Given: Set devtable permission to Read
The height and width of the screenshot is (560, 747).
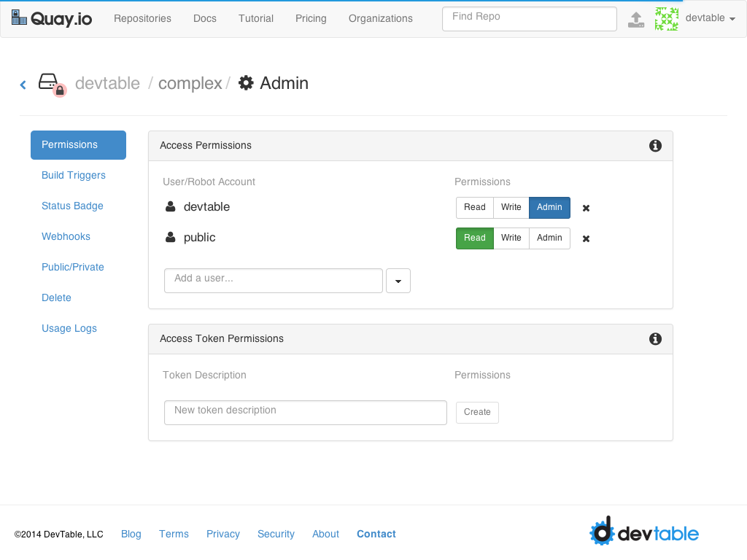Looking at the screenshot, I should pyautogui.click(x=474, y=208).
